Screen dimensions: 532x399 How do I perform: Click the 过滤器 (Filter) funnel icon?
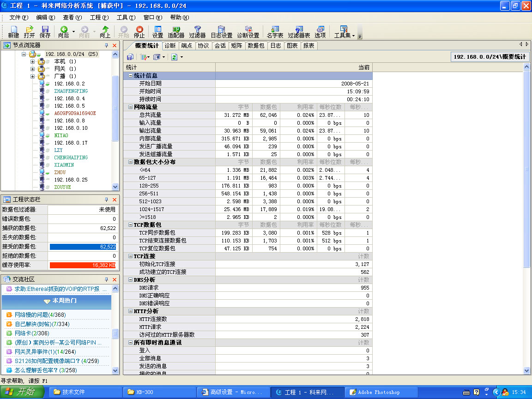[x=197, y=31]
